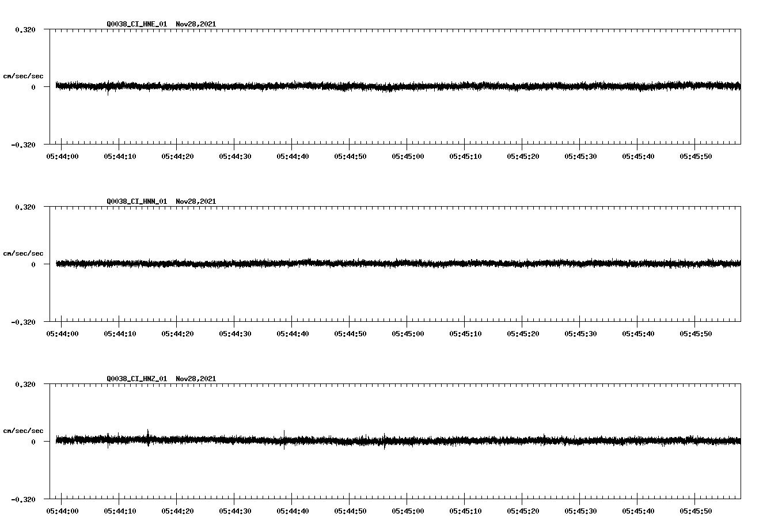Click 05:44:30 time label under HNE plot
The image size is (782, 532).
[235, 157]
